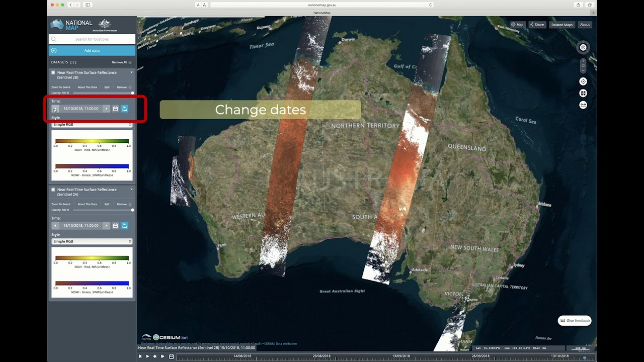Click the Sentinel 2A time 15/10/2018, 11:00:00
Viewport: 644px width, 362px height.
click(81, 226)
